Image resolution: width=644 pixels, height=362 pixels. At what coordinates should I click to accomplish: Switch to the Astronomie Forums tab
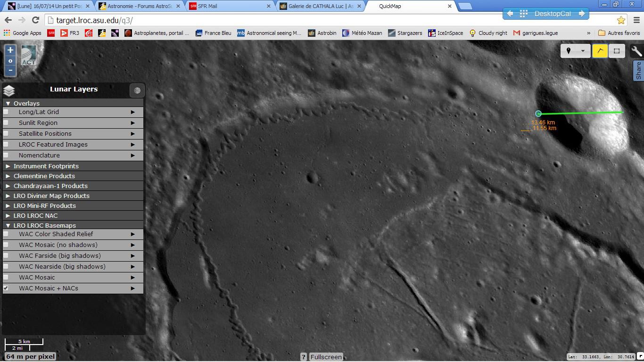pos(138,6)
